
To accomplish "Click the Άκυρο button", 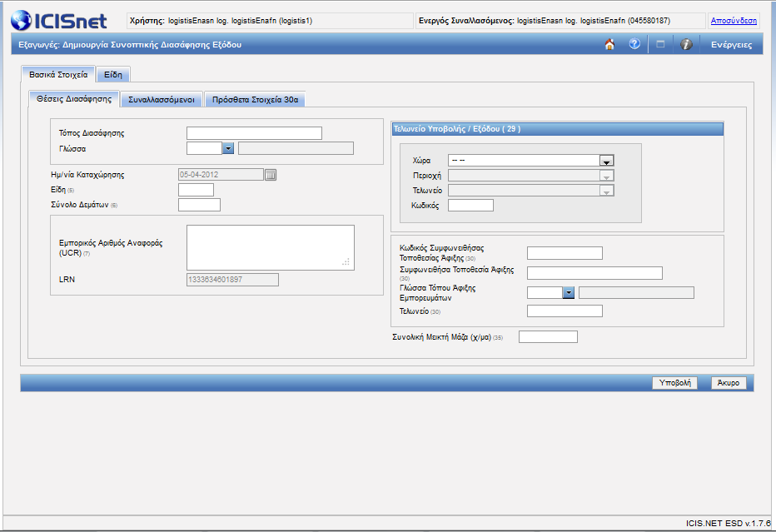I will point(729,382).
